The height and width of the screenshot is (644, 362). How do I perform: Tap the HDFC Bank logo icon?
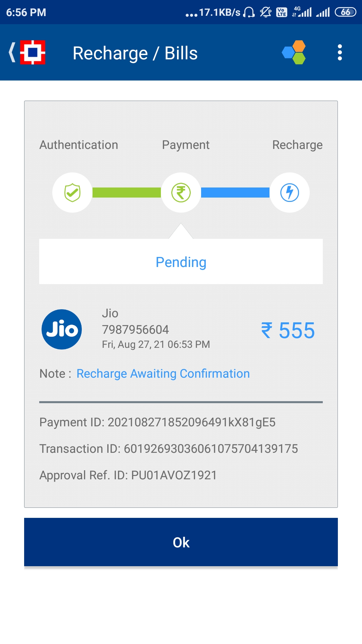[33, 52]
